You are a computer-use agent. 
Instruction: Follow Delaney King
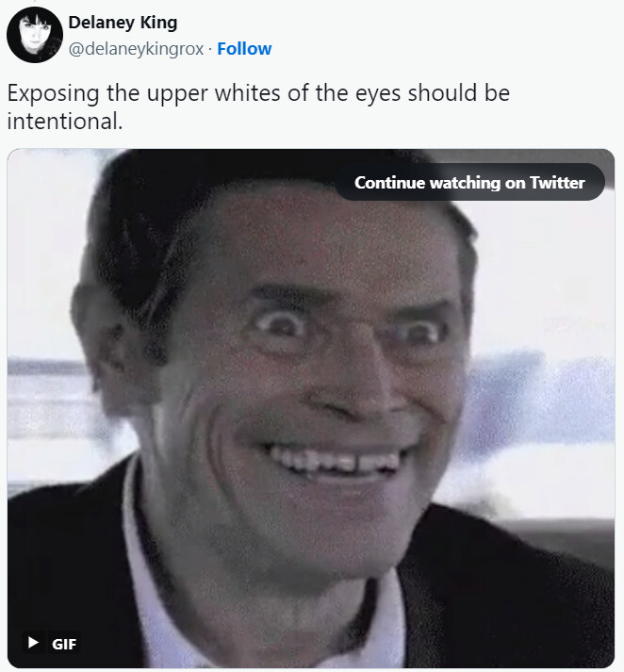click(x=244, y=49)
